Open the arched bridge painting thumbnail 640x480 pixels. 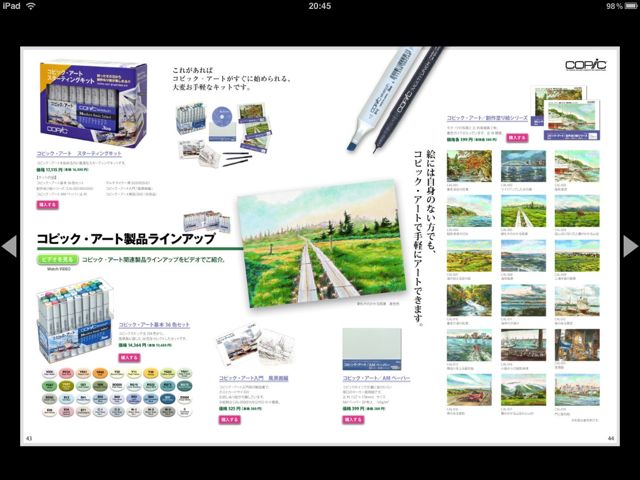523,166
